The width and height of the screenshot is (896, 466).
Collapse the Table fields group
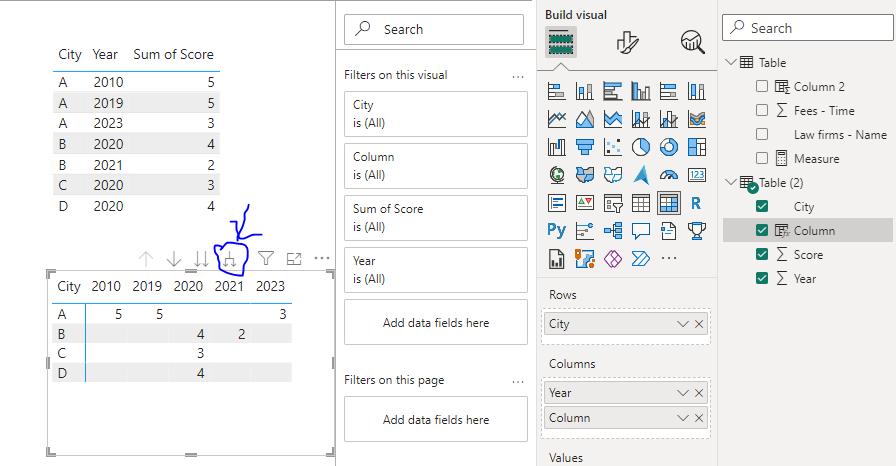pos(731,62)
